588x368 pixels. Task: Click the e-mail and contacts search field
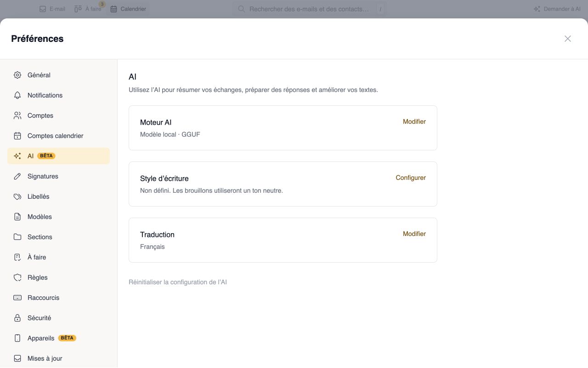tap(310, 9)
